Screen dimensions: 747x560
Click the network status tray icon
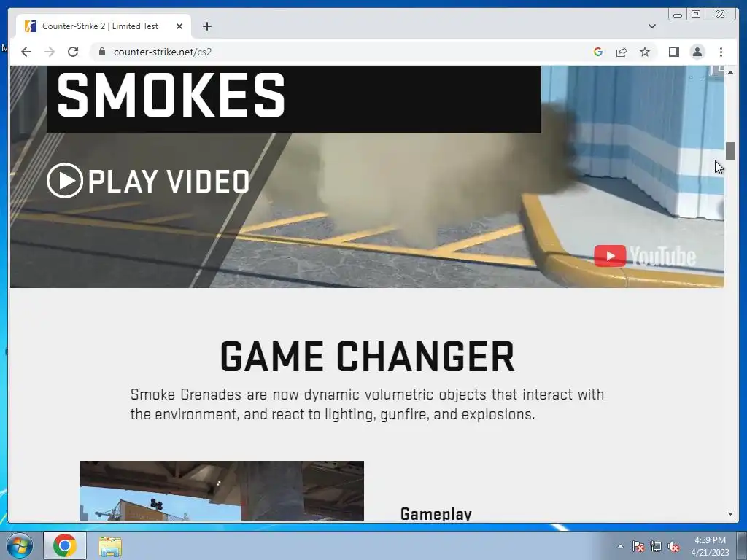pos(656,546)
